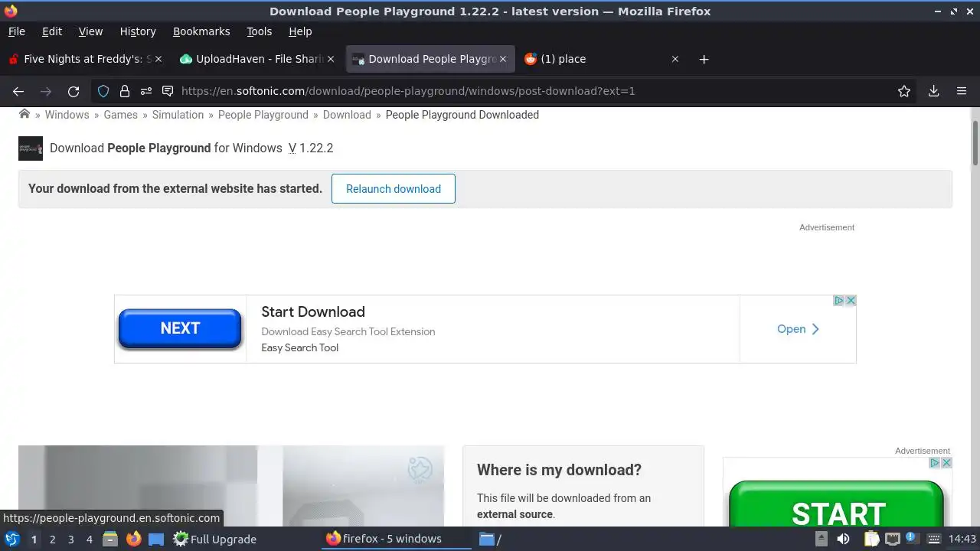Viewport: 980px width, 551px height.
Task: Click Open on the Easy Search Tool ad
Action: pyautogui.click(x=798, y=329)
